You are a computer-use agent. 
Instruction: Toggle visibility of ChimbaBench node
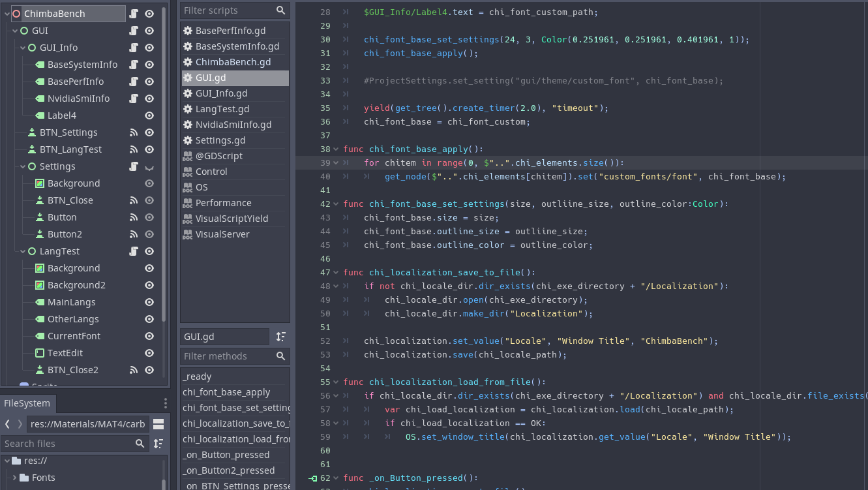[x=149, y=14]
